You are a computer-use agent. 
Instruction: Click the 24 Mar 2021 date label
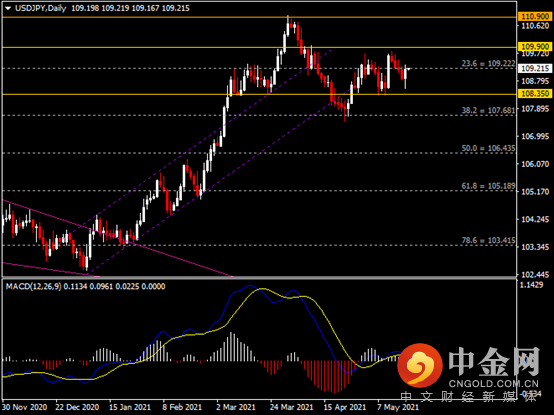tap(291, 407)
